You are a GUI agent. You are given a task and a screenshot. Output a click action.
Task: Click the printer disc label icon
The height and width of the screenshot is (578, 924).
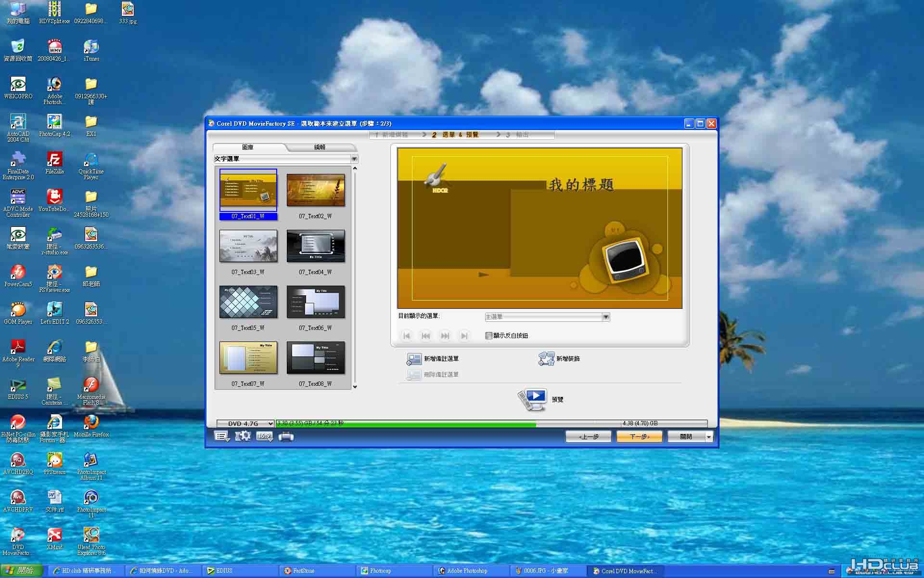click(x=286, y=436)
